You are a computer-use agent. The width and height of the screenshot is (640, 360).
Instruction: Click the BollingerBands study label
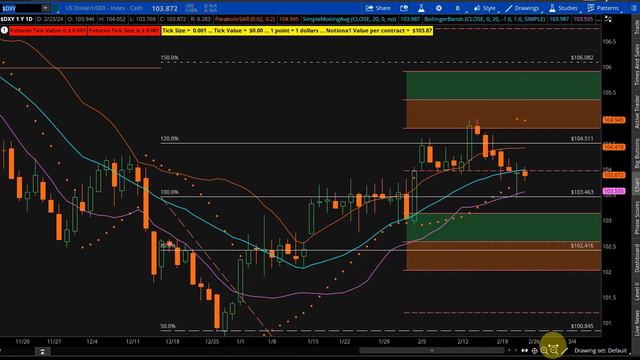point(485,19)
